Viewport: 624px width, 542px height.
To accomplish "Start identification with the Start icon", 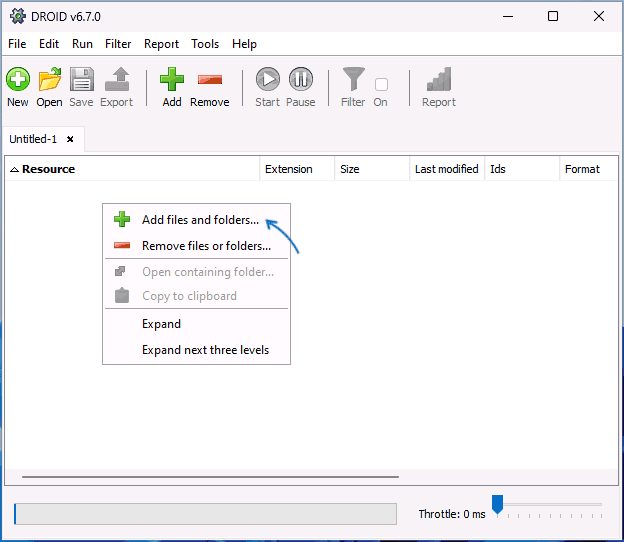I will tap(268, 79).
